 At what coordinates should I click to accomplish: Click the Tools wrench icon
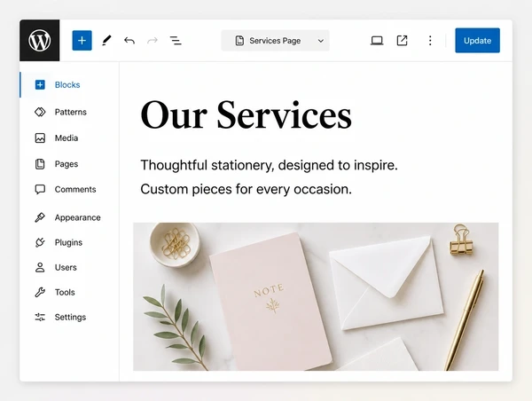(x=40, y=292)
